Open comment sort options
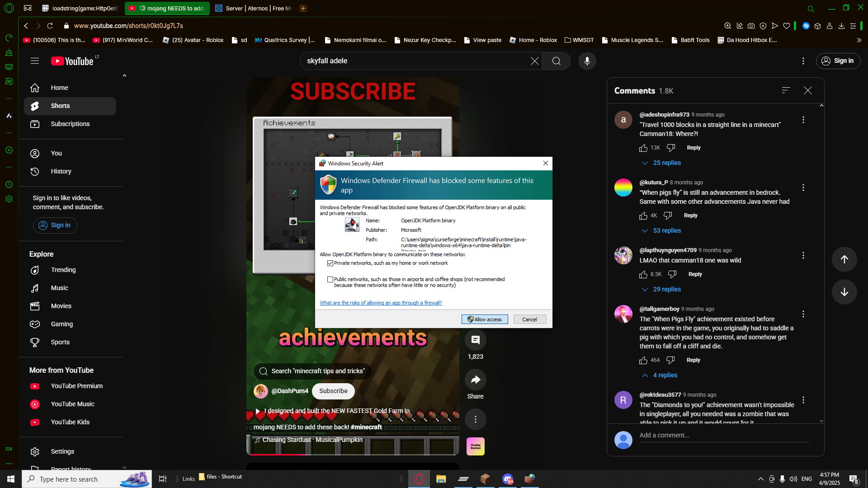Screen dimensions: 868x488 786,90
